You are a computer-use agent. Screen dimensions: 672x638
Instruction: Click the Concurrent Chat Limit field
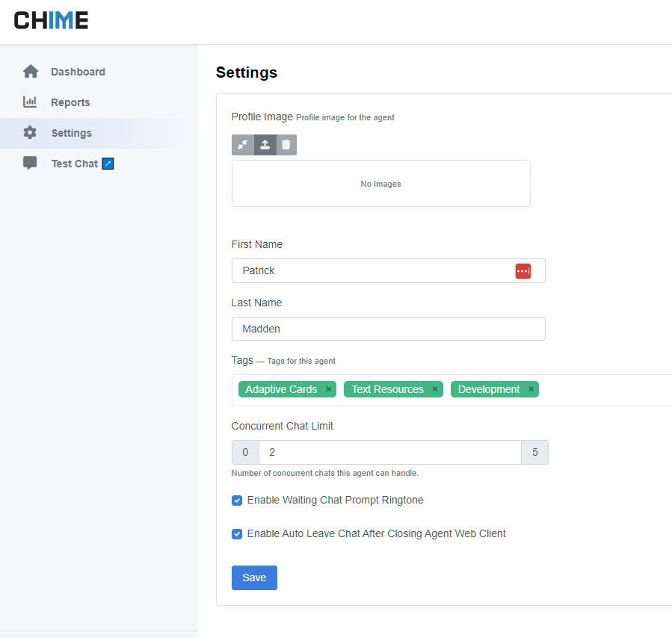coord(389,452)
